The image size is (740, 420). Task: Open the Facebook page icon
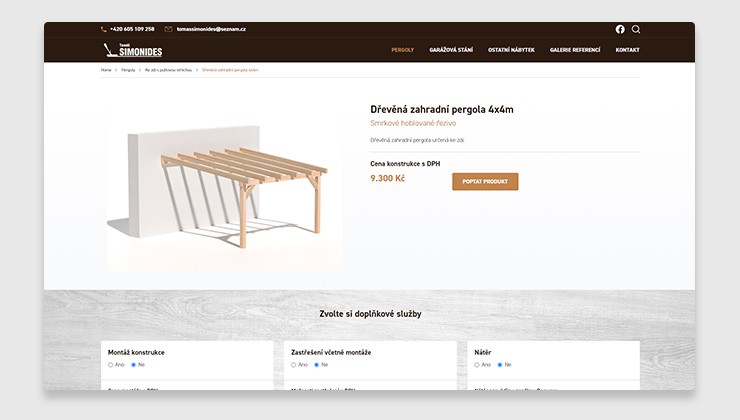pyautogui.click(x=620, y=29)
